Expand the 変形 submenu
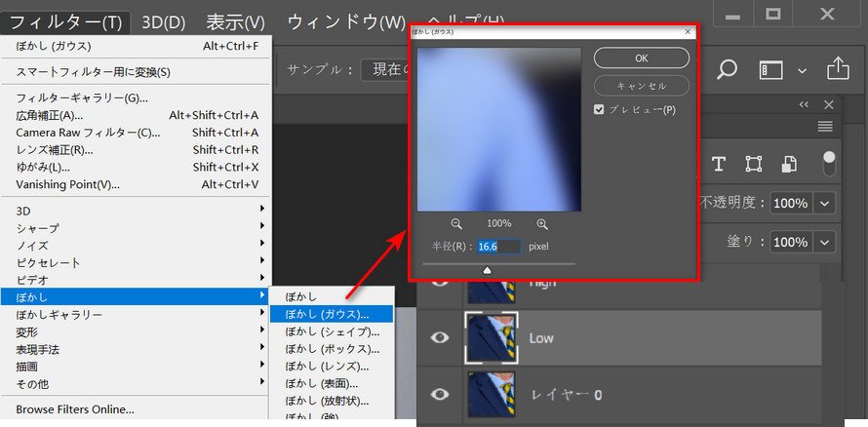868x427 pixels. (137, 331)
